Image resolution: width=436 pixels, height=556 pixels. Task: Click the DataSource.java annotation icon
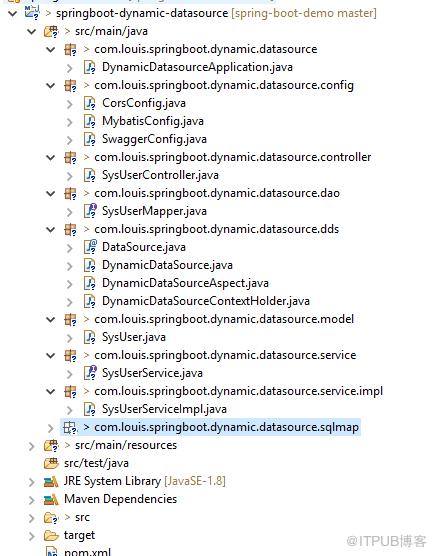pyautogui.click(x=90, y=247)
